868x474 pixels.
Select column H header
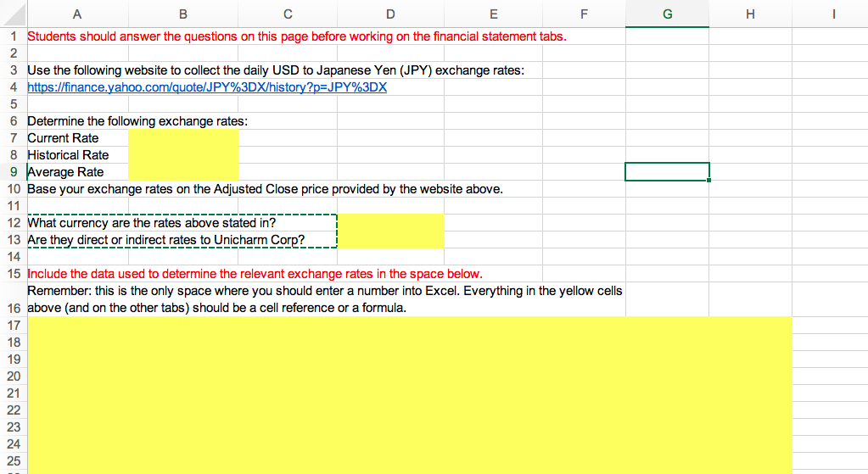pos(750,14)
